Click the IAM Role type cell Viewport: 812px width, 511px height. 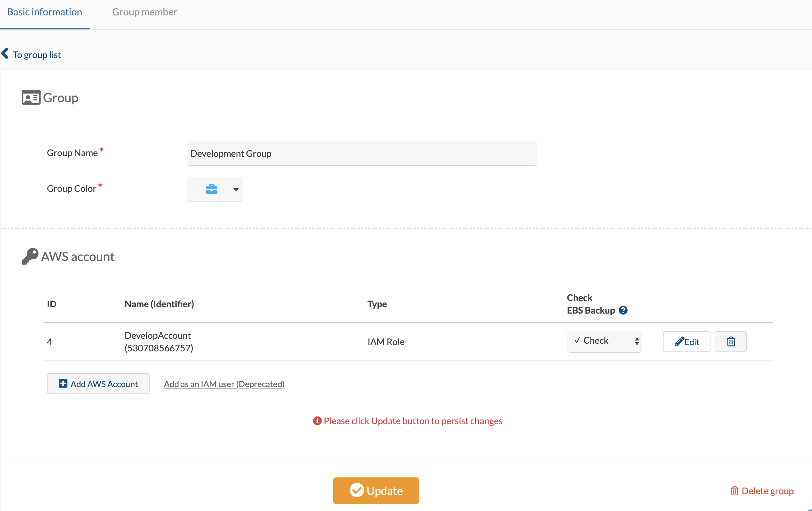(x=386, y=342)
